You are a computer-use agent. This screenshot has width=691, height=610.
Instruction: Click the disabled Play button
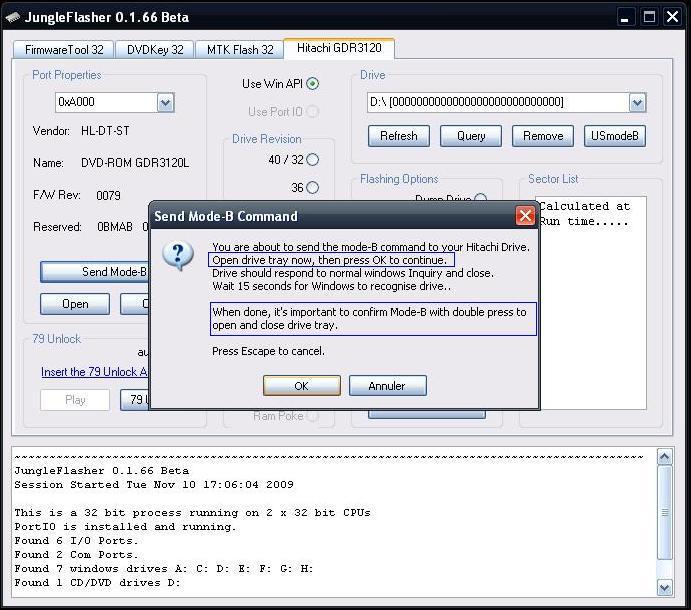point(75,400)
